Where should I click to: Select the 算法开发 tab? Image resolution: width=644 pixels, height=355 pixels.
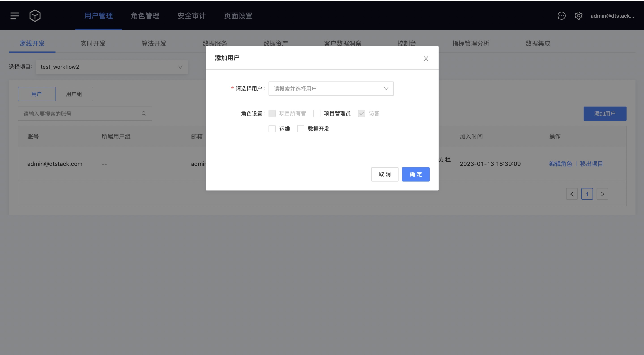point(154,43)
